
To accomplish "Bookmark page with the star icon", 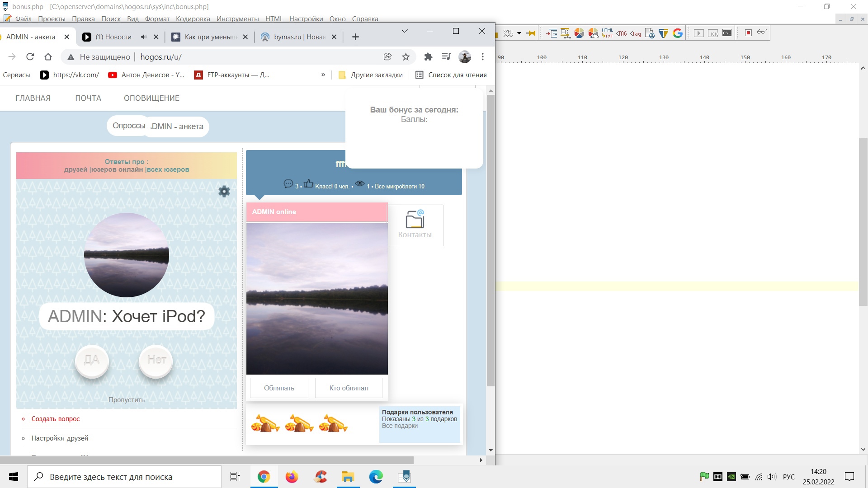I will click(406, 56).
